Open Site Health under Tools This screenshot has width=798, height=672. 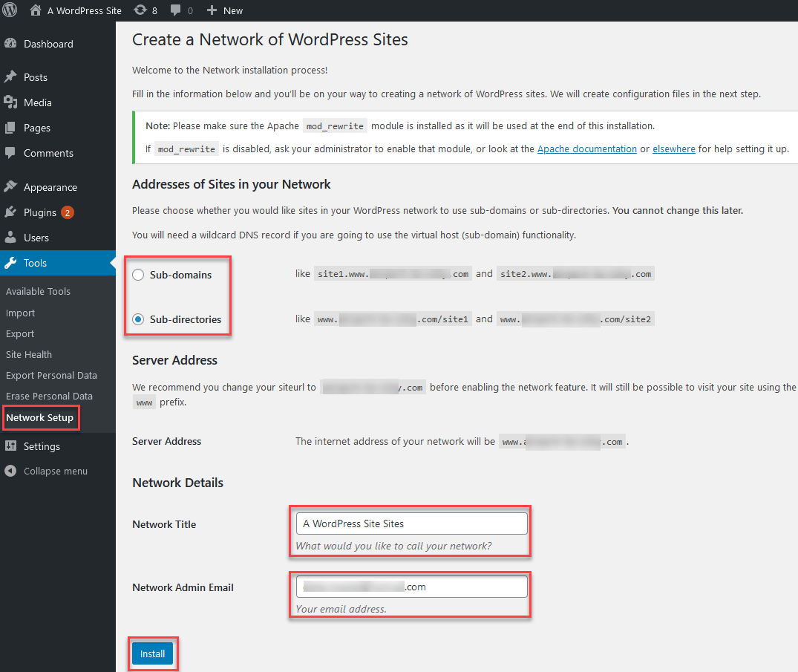[28, 354]
